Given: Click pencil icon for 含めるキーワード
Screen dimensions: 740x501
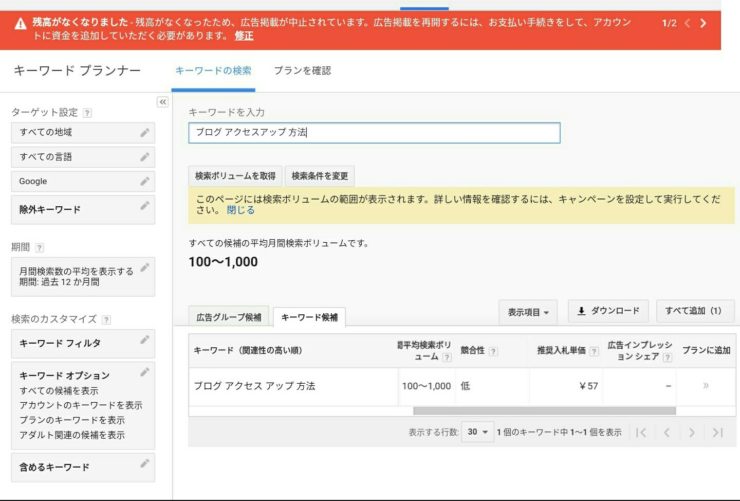Looking at the screenshot, I should click(145, 464).
